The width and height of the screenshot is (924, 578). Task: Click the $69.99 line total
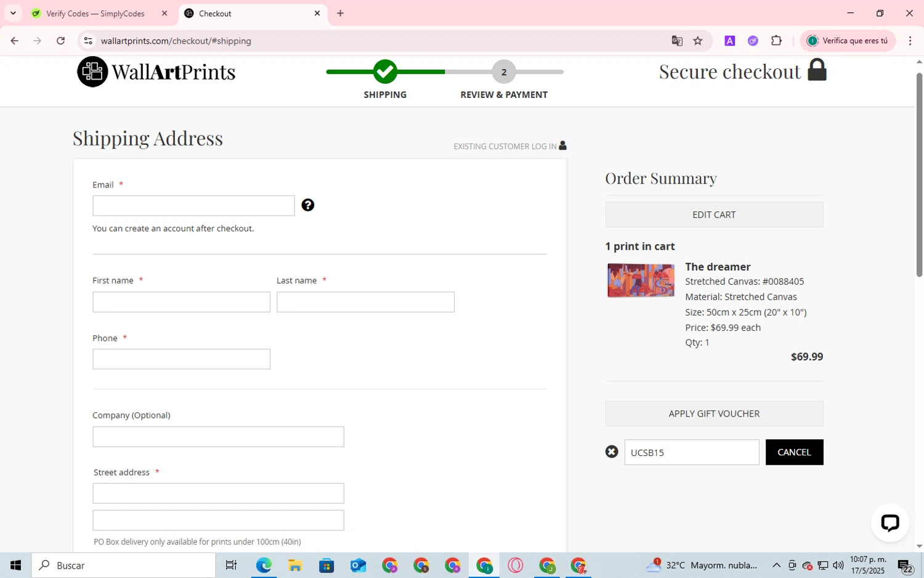point(807,357)
